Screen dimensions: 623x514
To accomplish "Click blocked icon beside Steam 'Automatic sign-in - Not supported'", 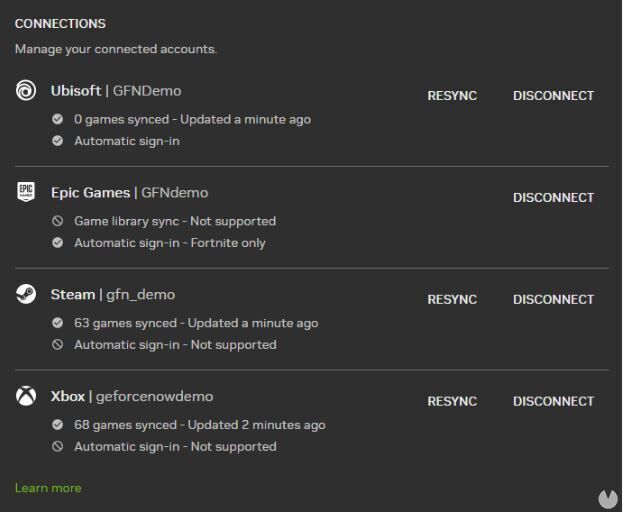I will click(58, 344).
